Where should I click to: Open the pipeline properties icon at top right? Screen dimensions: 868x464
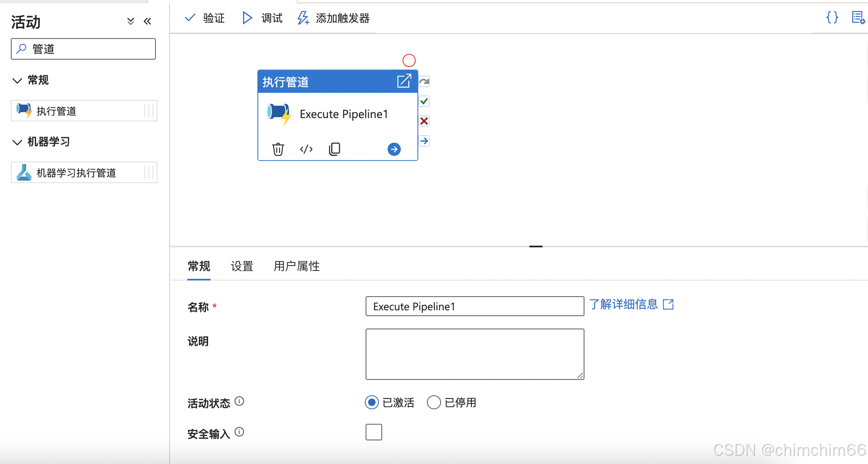pyautogui.click(x=858, y=17)
